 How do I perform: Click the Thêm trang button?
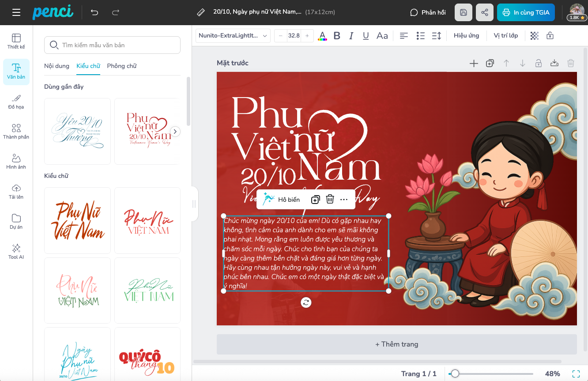tap(396, 344)
